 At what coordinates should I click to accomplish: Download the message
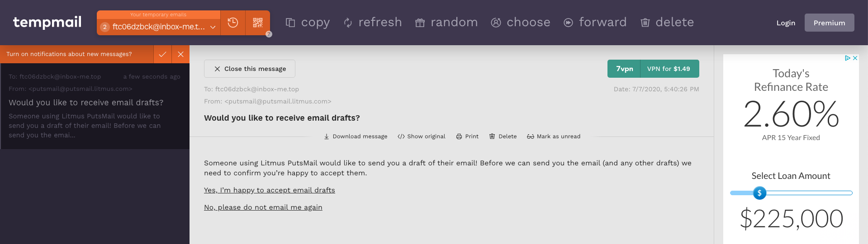(356, 136)
